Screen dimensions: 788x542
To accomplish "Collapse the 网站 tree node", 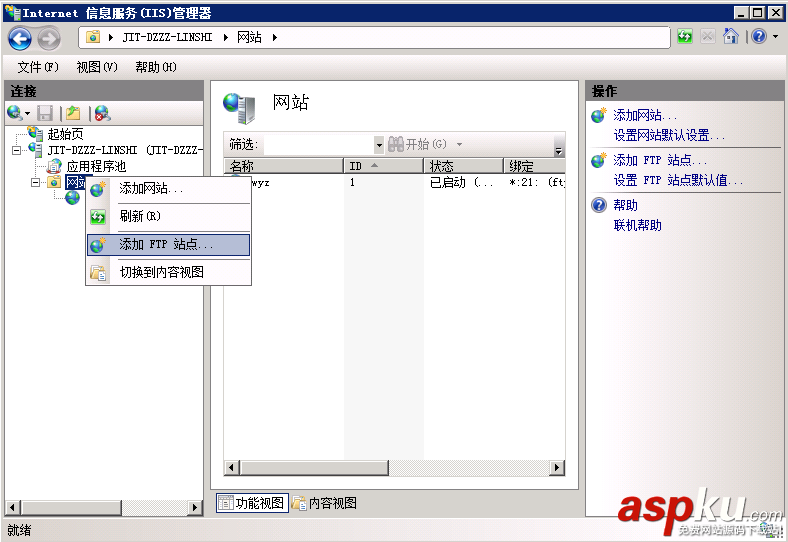I will tap(35, 182).
